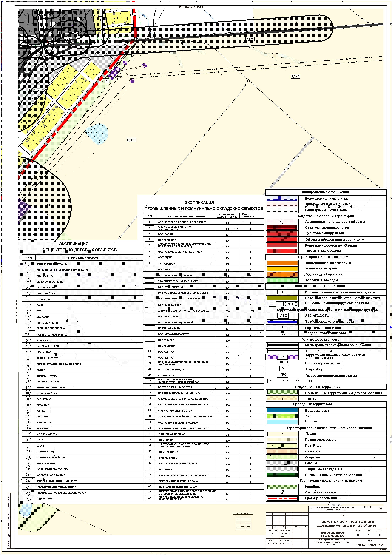Screen dimensions: 392x555
Task: Click the ГЕНЕРАЛЬНЫЙ ПЛАН И ПРОЕКТ ПЛАНИРОВКИ title block
Action: coord(347,524)
